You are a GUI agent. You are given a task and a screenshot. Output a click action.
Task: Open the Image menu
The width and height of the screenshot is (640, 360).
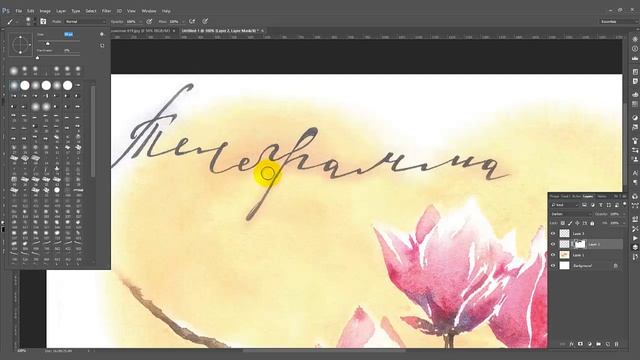pos(45,11)
